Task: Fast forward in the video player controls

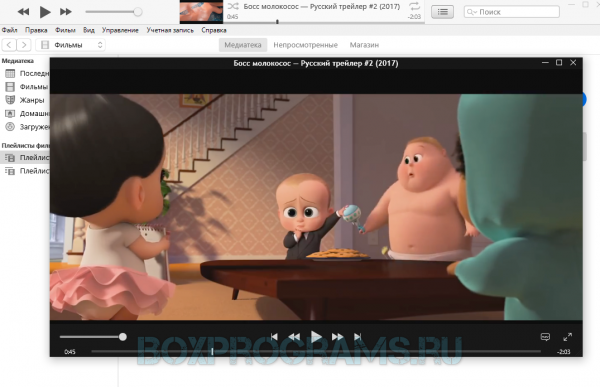Action: [x=338, y=337]
